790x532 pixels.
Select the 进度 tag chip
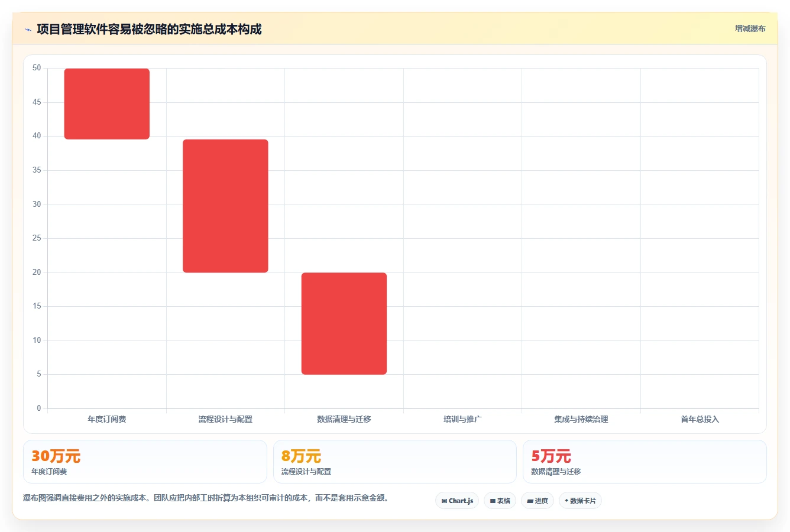[537, 501]
